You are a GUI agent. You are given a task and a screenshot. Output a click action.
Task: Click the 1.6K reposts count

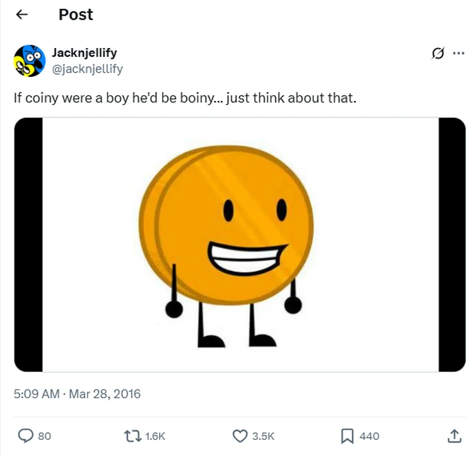[x=155, y=436]
